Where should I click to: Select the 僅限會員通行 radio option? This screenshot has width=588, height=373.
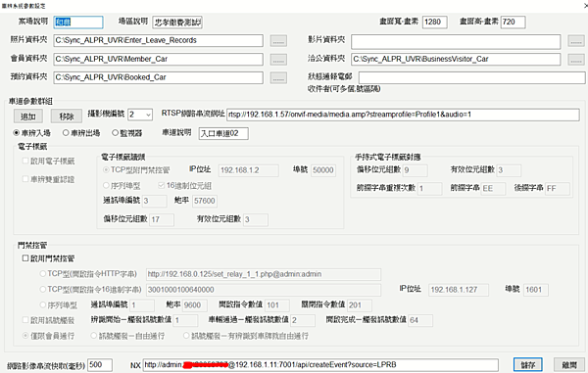click(x=48, y=336)
